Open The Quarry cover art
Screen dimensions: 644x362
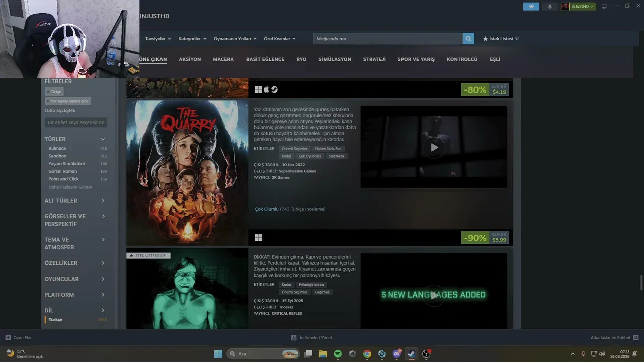point(187,172)
